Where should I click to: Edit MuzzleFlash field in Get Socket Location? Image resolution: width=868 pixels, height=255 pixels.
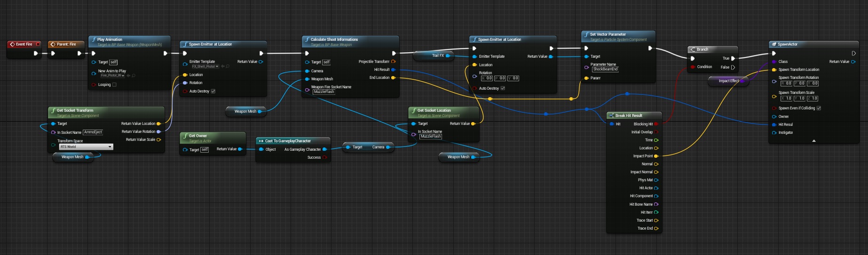(431, 136)
